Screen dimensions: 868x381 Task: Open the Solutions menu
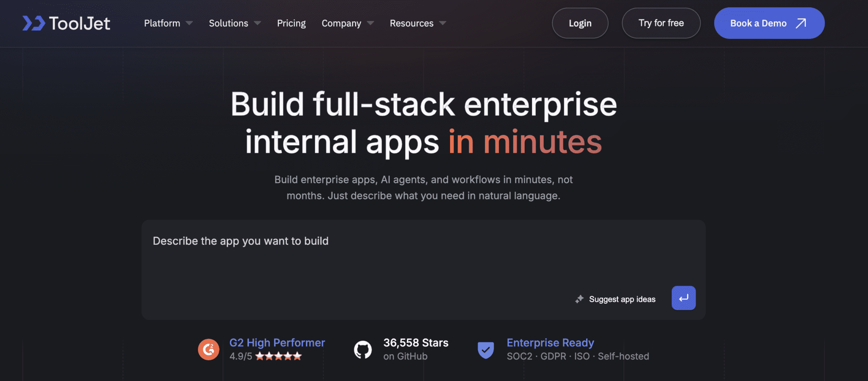(x=228, y=23)
